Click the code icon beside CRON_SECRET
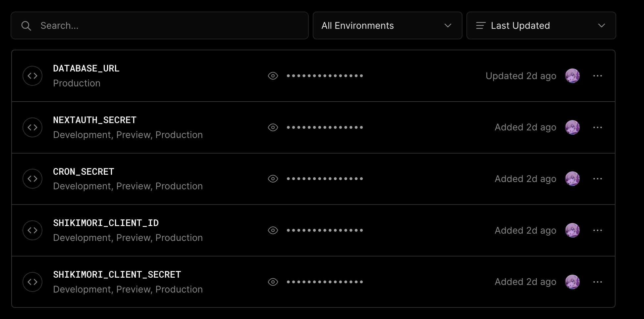Screen dimensions: 644x319 [32, 179]
